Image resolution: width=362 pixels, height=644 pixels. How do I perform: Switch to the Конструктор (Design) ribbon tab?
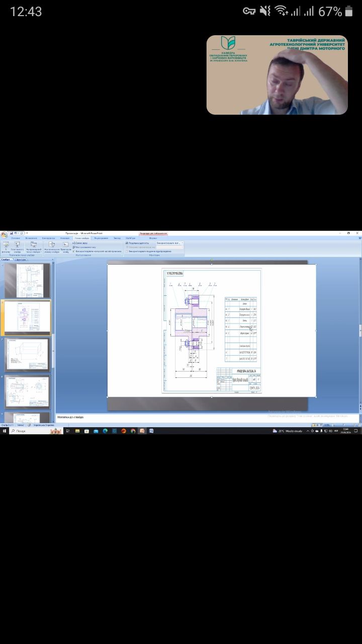(x=48, y=238)
